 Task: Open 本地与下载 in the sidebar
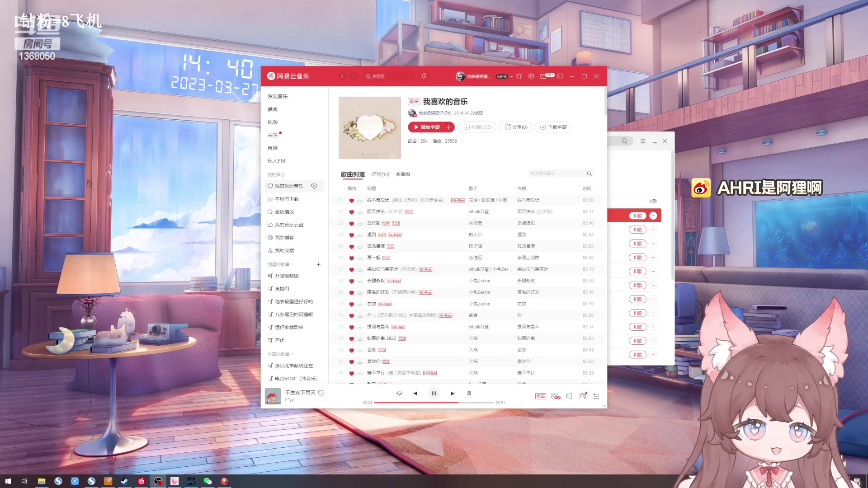(x=287, y=199)
